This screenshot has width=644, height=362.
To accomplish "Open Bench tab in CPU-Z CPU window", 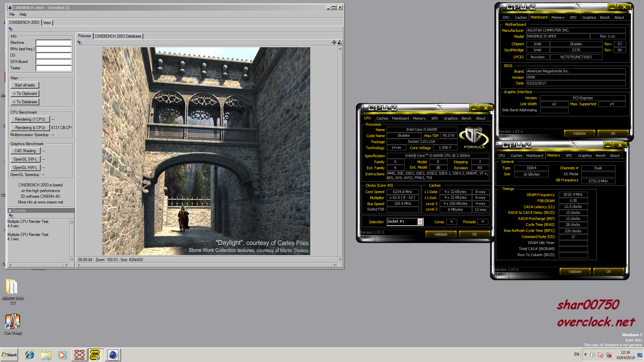I will [x=466, y=118].
